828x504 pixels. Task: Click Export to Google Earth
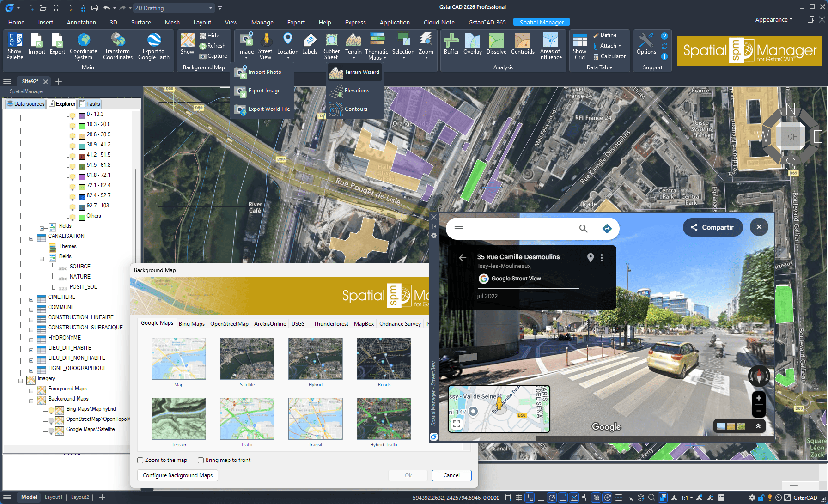pyautogui.click(x=154, y=46)
